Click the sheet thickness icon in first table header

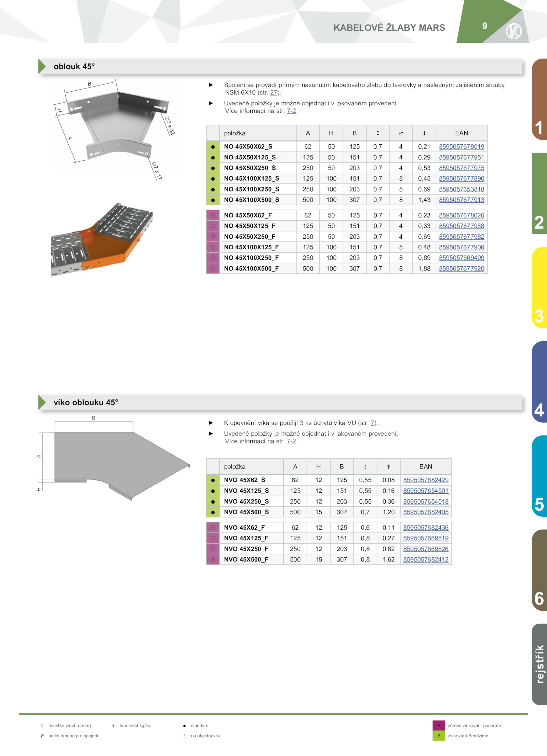tap(378, 133)
